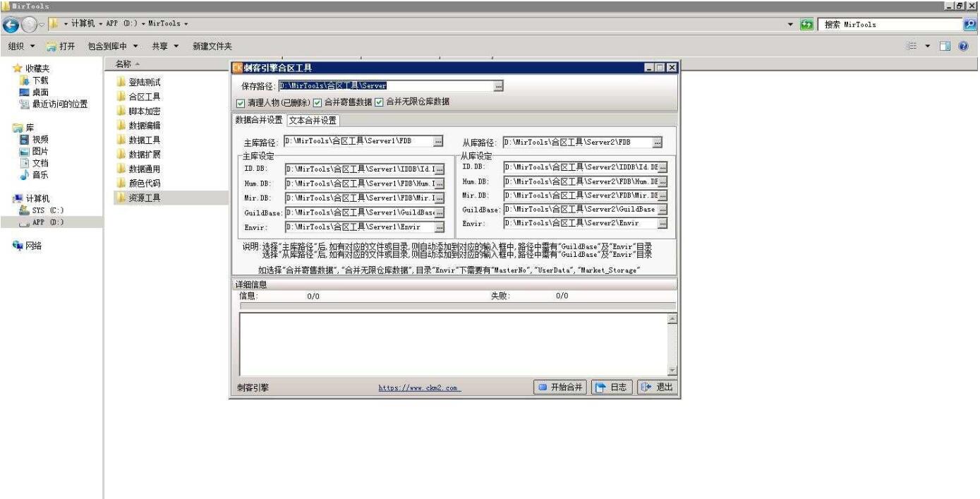Click the 主库 Envir path input field
The height and width of the screenshot is (499, 980).
click(359, 227)
